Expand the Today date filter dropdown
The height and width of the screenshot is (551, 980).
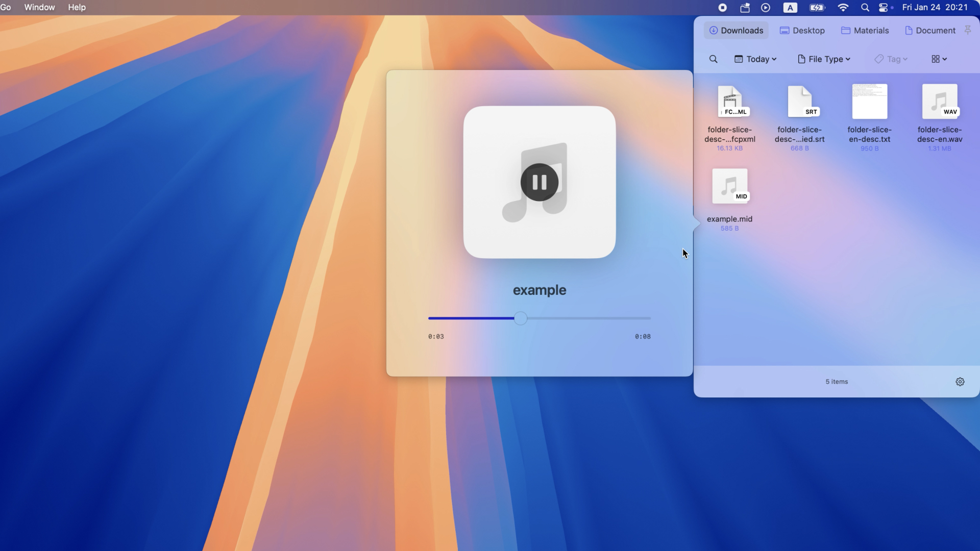pos(755,59)
